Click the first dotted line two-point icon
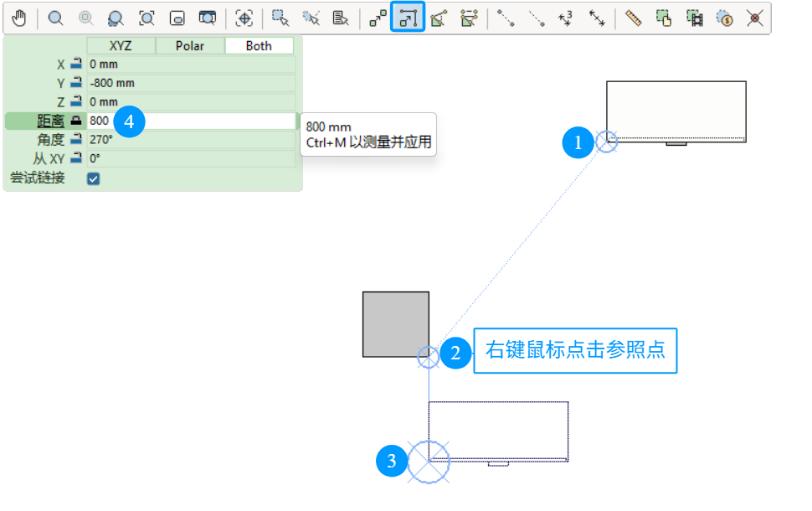This screenshot has height=511, width=812. point(506,18)
